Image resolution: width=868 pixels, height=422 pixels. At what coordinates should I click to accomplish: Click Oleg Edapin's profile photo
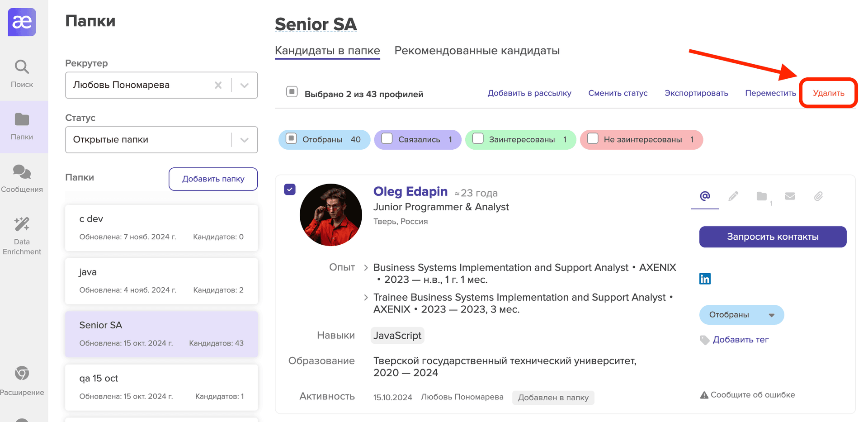331,215
